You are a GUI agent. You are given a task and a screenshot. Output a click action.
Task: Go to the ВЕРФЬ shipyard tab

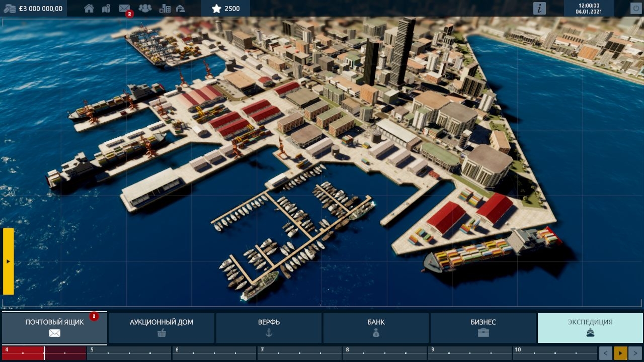point(269,328)
